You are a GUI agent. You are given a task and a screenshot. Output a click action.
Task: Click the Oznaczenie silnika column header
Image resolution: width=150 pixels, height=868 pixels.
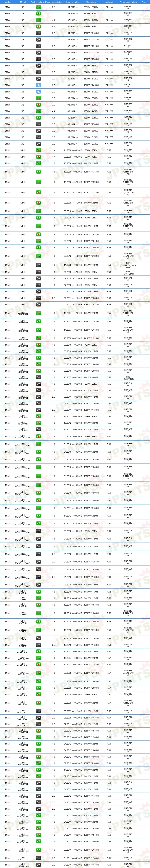pyautogui.click(x=128, y=2)
